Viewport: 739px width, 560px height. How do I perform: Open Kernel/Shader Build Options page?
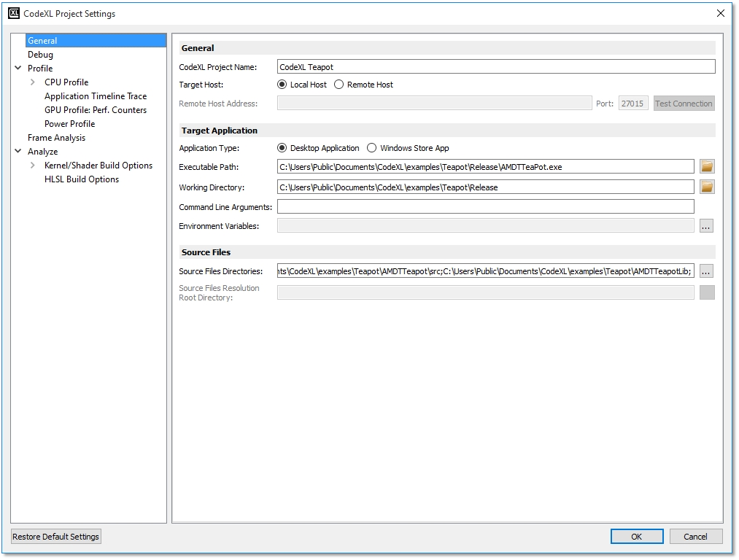(98, 166)
